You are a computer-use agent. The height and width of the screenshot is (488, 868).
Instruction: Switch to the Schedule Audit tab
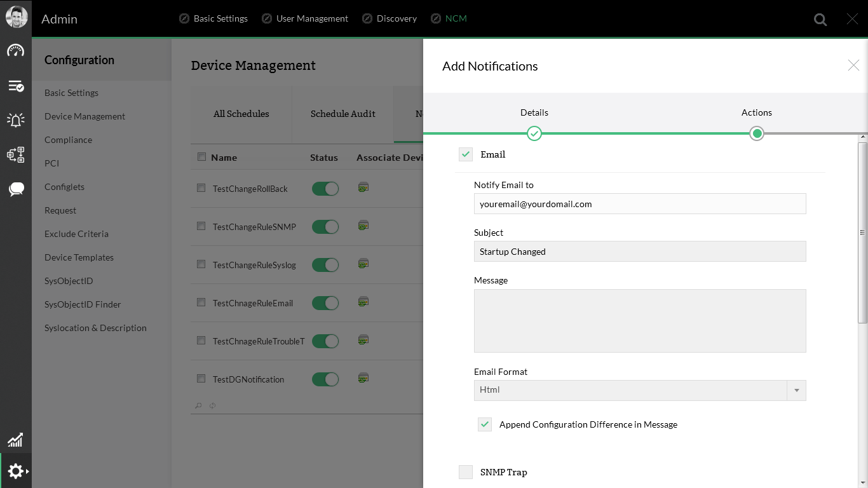click(342, 114)
